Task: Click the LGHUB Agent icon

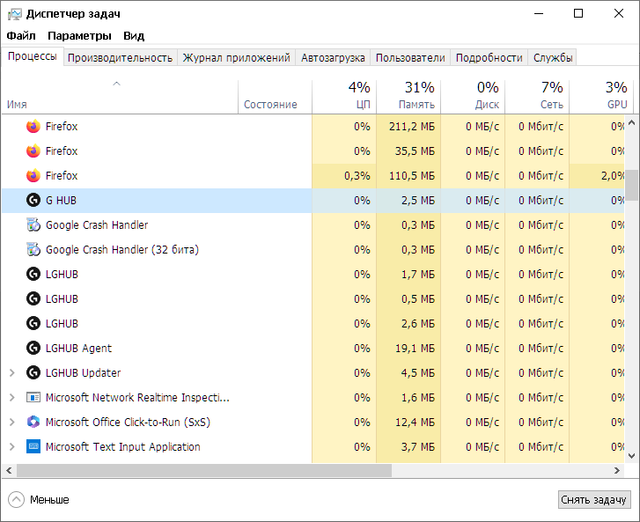Action: (x=33, y=348)
